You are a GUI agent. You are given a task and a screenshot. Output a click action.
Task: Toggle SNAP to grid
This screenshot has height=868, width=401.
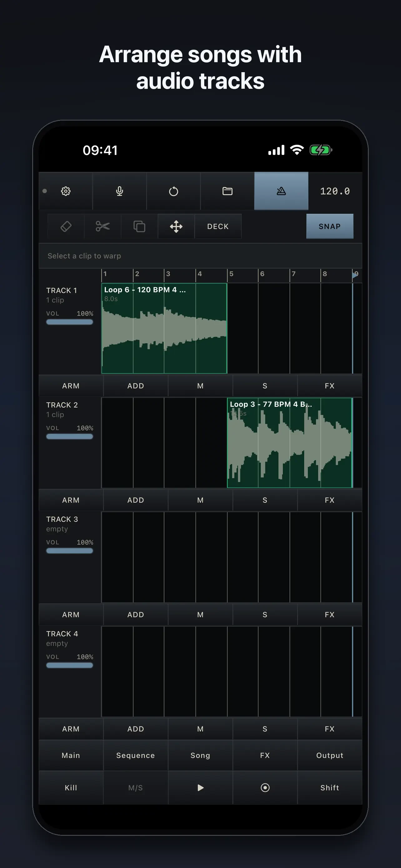pos(329,226)
